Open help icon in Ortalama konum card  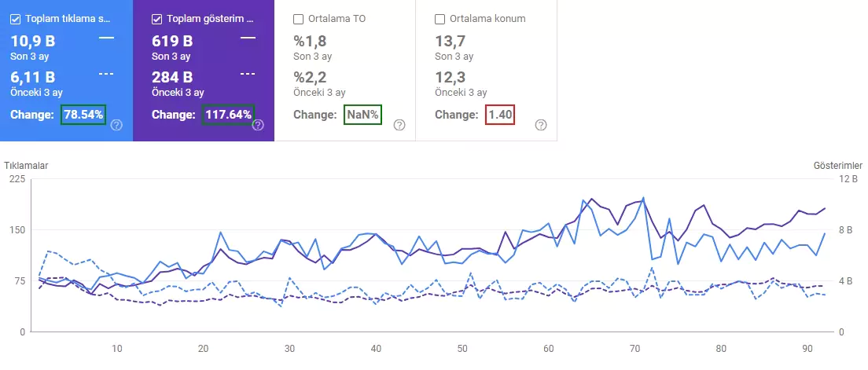[541, 125]
